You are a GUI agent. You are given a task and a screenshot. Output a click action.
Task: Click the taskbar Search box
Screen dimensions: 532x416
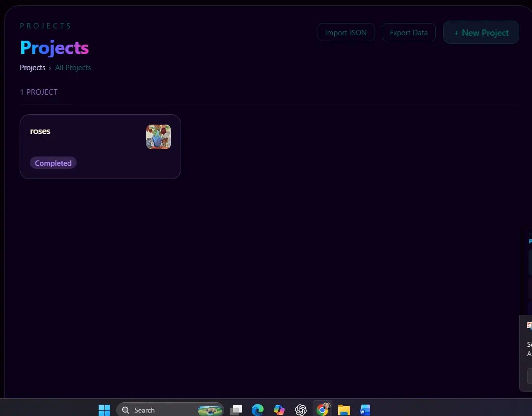tap(170, 410)
